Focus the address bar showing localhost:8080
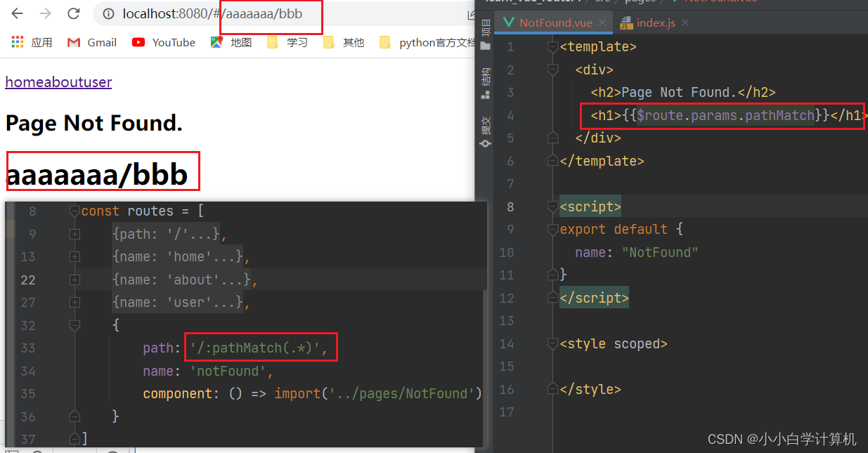The width and height of the screenshot is (868, 453). (281, 13)
